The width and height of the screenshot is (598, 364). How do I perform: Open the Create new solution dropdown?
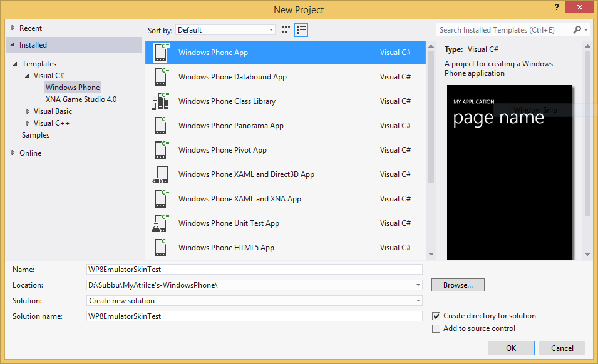point(418,300)
